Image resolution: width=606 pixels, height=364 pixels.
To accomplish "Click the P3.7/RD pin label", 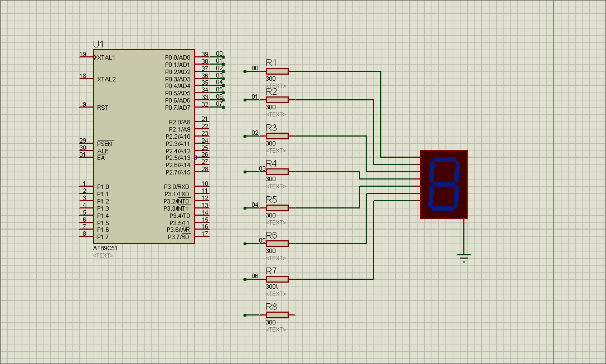I will tap(178, 237).
